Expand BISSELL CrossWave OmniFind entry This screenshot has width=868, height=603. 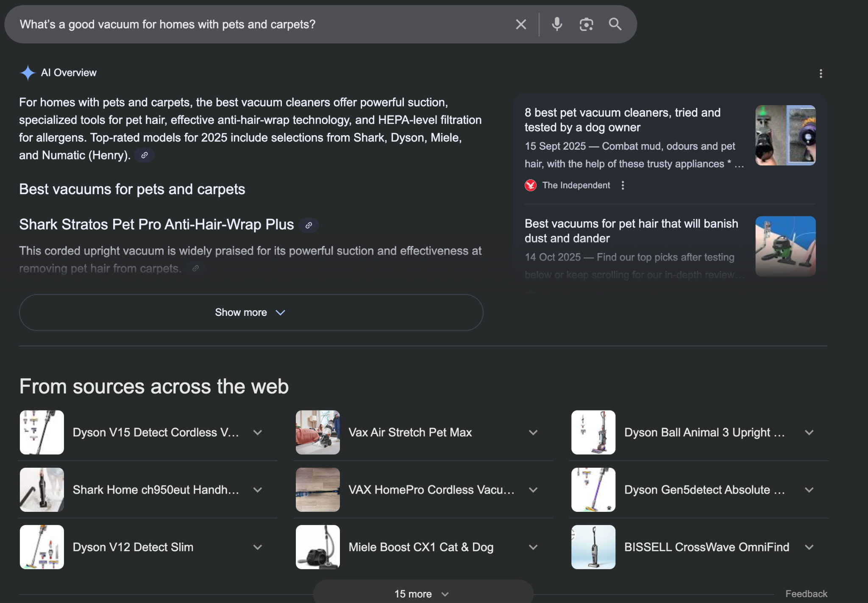coord(809,547)
